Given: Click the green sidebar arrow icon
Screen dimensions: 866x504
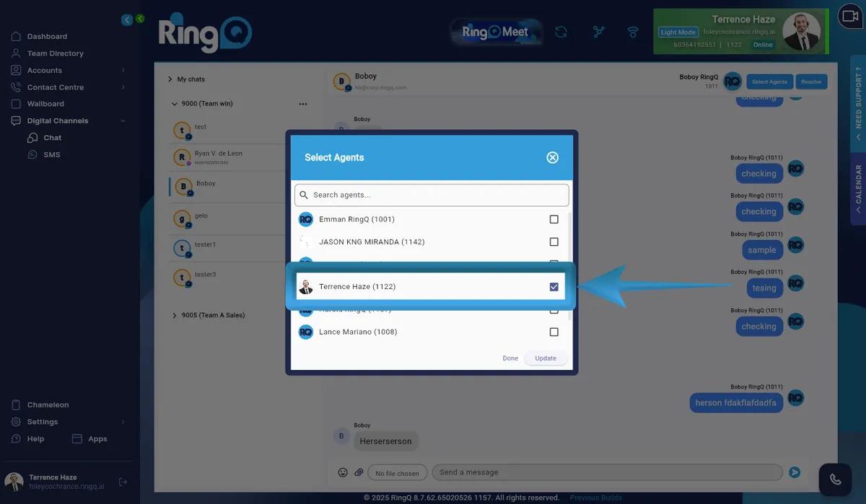Looking at the screenshot, I should [140, 19].
